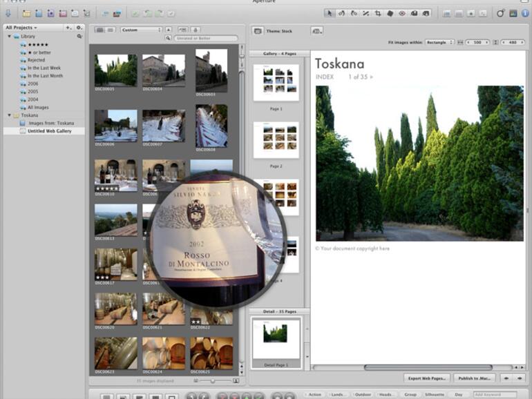Select the Red Eye tool
532x399 pixels.
[401, 13]
